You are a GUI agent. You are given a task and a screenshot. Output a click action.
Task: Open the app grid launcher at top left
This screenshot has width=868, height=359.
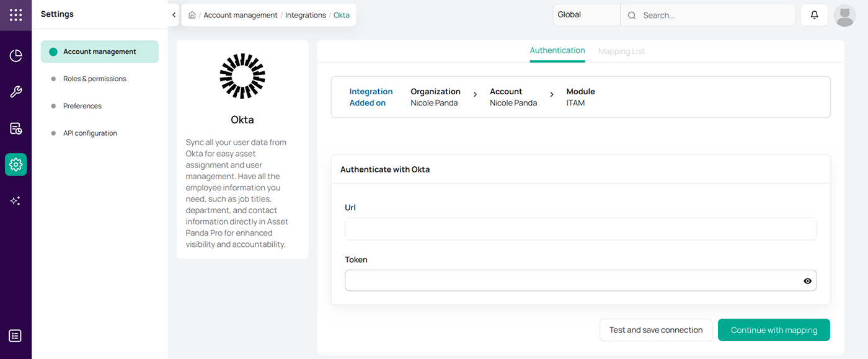15,15
